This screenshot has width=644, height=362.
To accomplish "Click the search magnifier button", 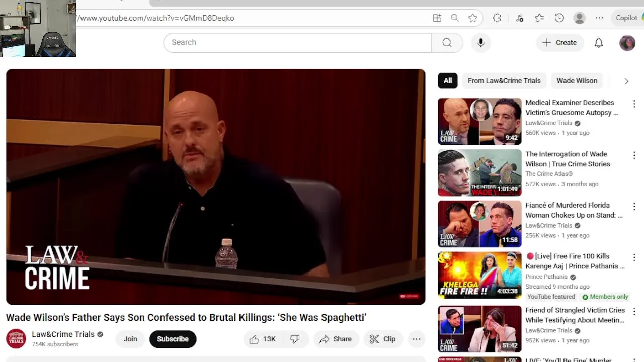I will pos(447,42).
